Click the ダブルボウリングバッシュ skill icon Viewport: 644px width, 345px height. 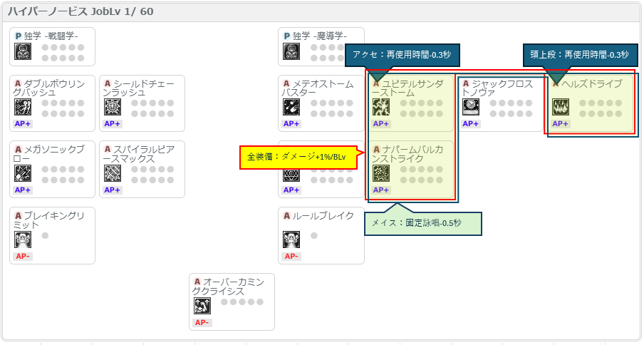coord(23,107)
